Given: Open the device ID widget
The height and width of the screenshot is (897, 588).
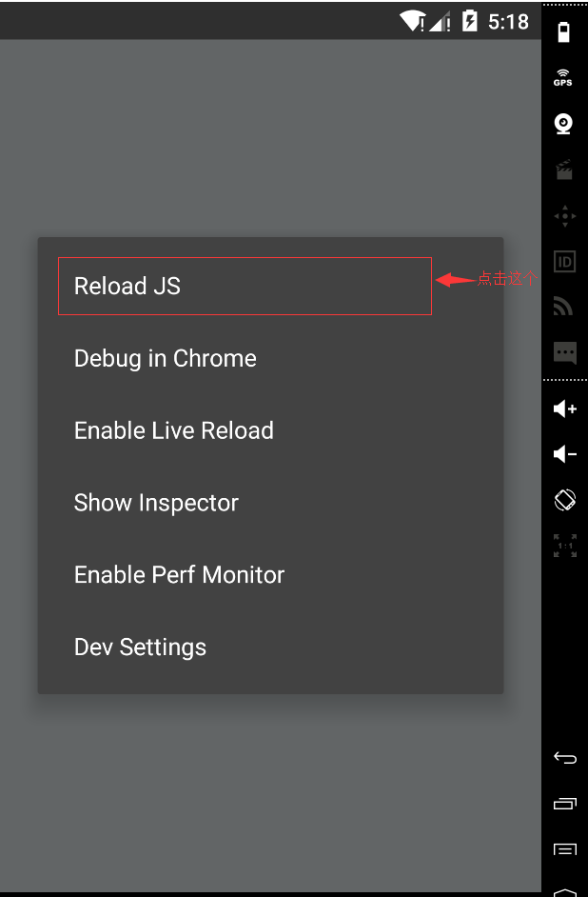Looking at the screenshot, I should (564, 262).
